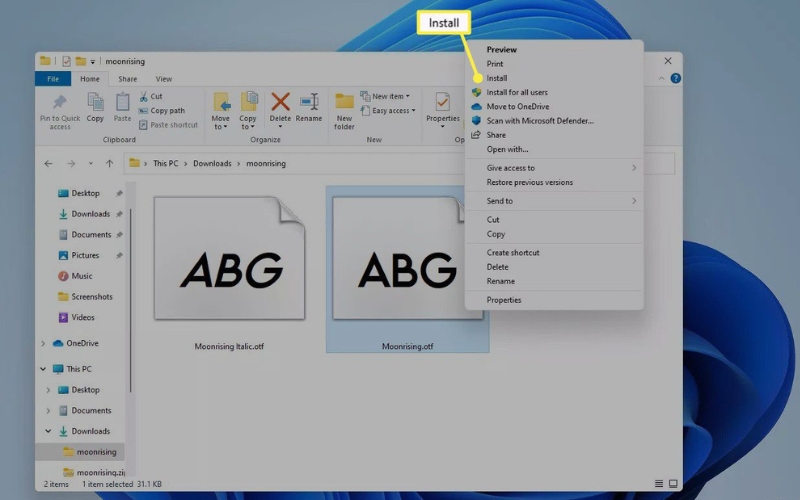Open pinned Downloads in Quick access
The height and width of the screenshot is (500, 800).
[90, 214]
